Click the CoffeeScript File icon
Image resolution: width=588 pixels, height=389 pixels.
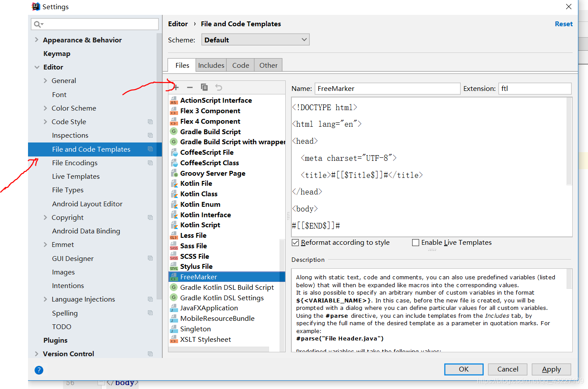(174, 153)
